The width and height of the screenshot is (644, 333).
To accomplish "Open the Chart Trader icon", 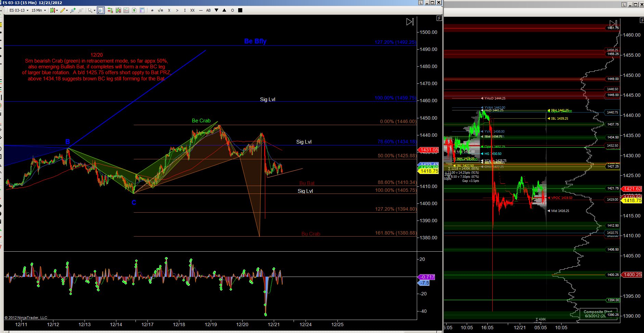I will [x=110, y=10].
